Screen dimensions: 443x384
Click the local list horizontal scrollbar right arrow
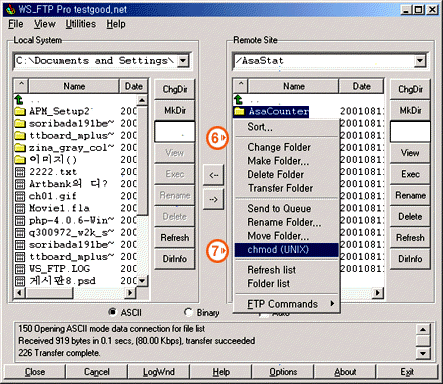pyautogui.click(x=130, y=293)
